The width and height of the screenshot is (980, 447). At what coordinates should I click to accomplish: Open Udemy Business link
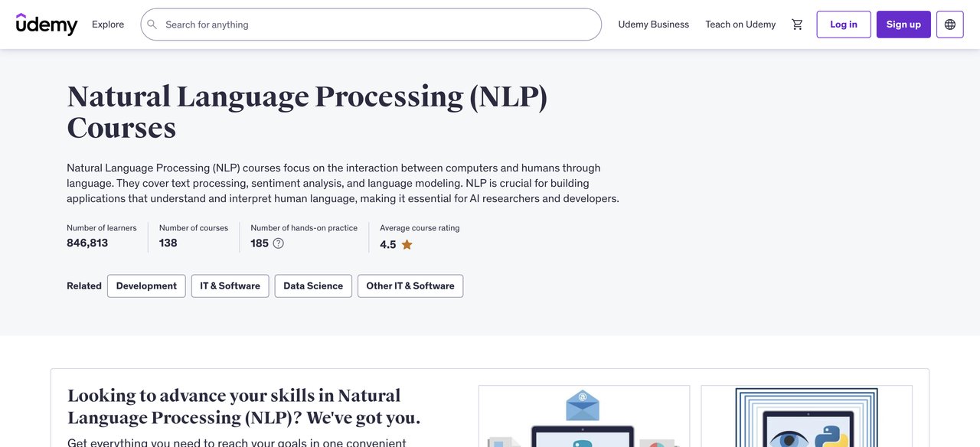[654, 24]
